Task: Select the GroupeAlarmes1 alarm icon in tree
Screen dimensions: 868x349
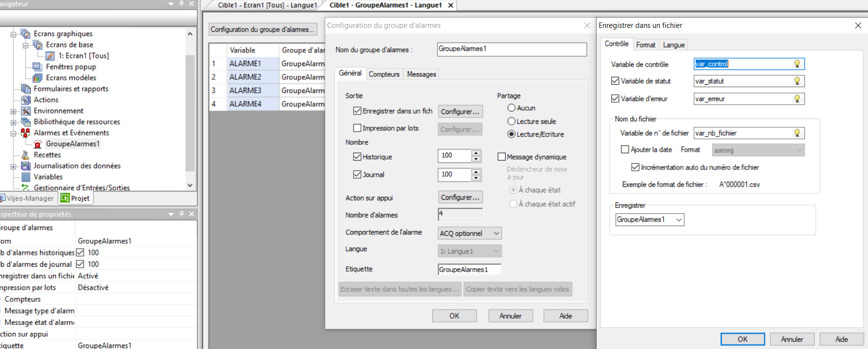Action: pyautogui.click(x=38, y=144)
